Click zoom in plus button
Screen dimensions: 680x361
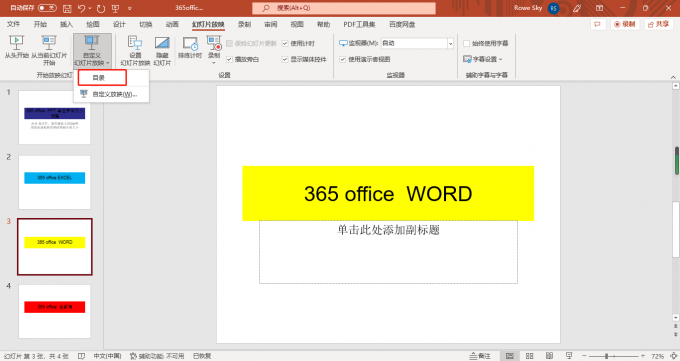643,356
